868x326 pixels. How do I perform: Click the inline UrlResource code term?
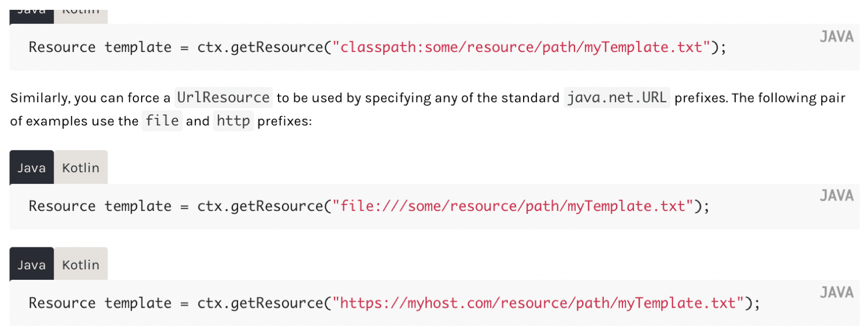pyautogui.click(x=224, y=98)
